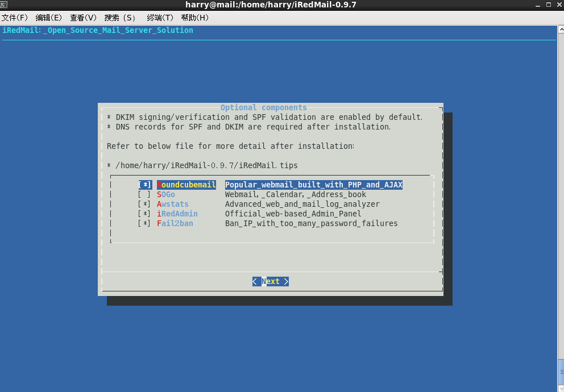Click the DKIM signing/verification line
The height and width of the screenshot is (392, 564).
coord(264,117)
